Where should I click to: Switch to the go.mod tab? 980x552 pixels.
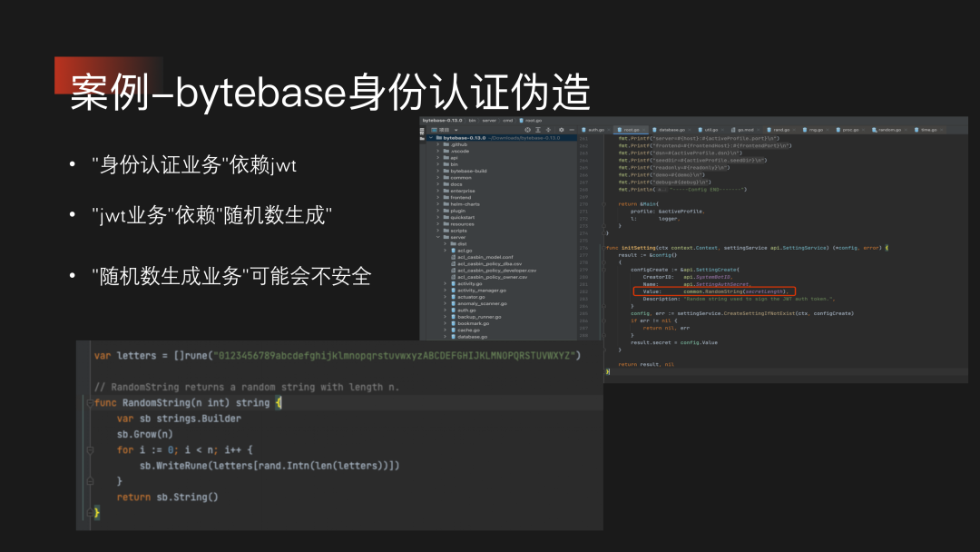pos(744,130)
